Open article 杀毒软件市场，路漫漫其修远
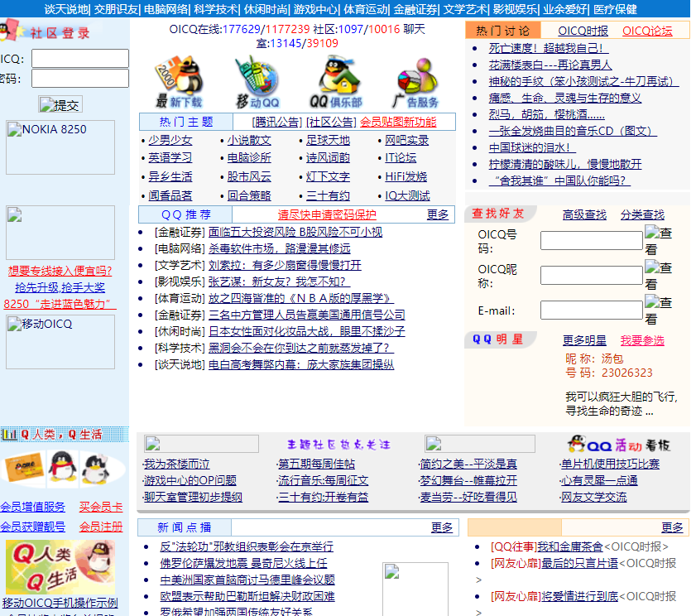The image size is (696, 616). pyautogui.click(x=279, y=248)
